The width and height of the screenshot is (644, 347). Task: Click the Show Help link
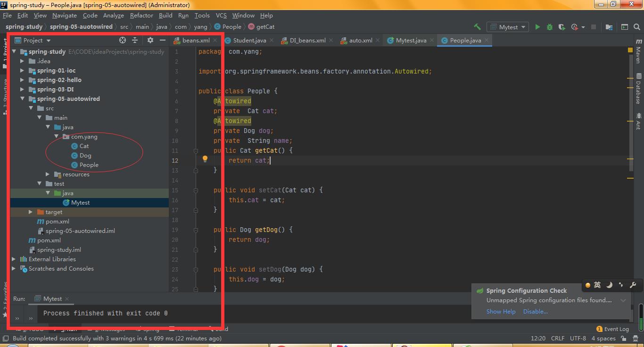point(501,312)
